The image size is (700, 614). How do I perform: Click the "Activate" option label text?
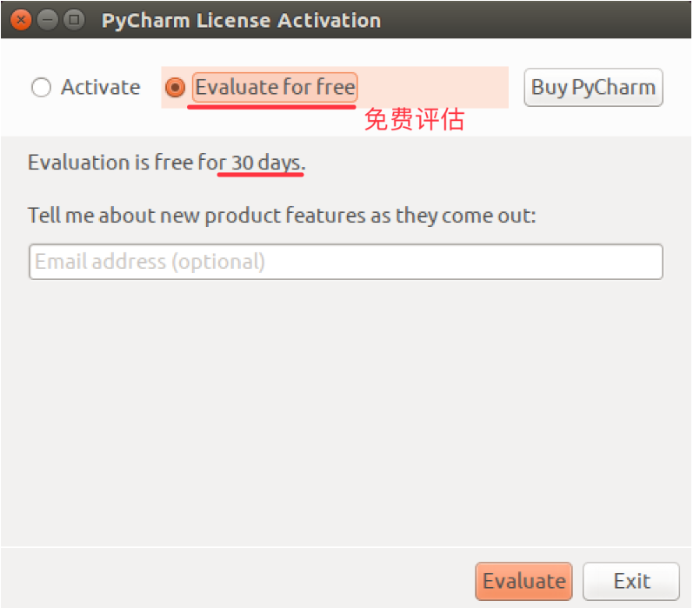pos(101,87)
